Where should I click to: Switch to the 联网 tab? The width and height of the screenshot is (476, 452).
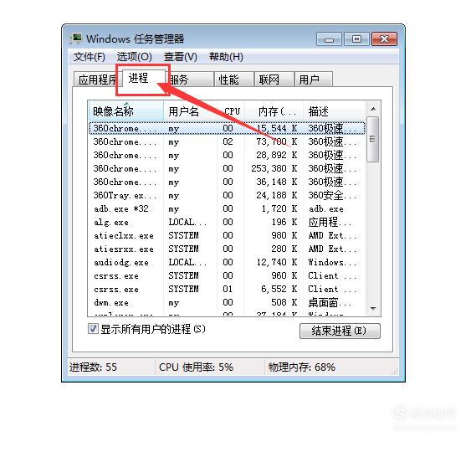click(274, 80)
